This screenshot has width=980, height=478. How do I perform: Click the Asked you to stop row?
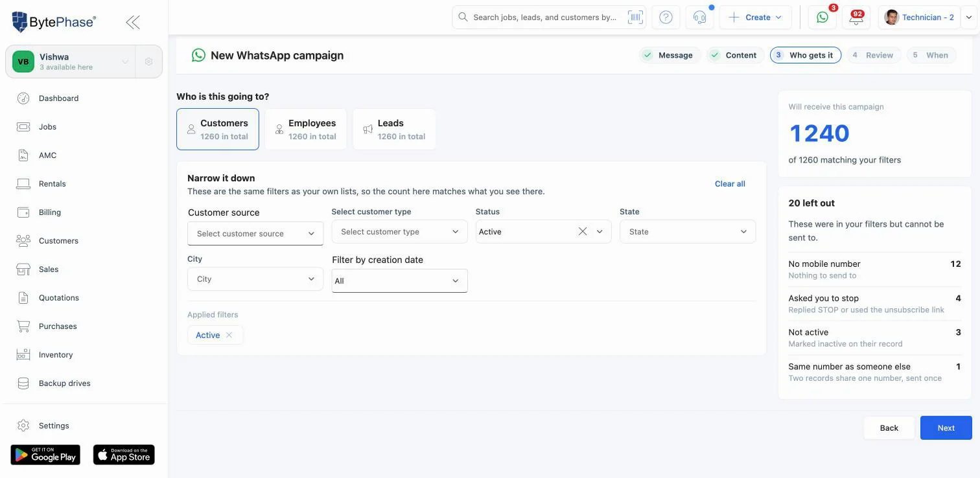click(874, 304)
